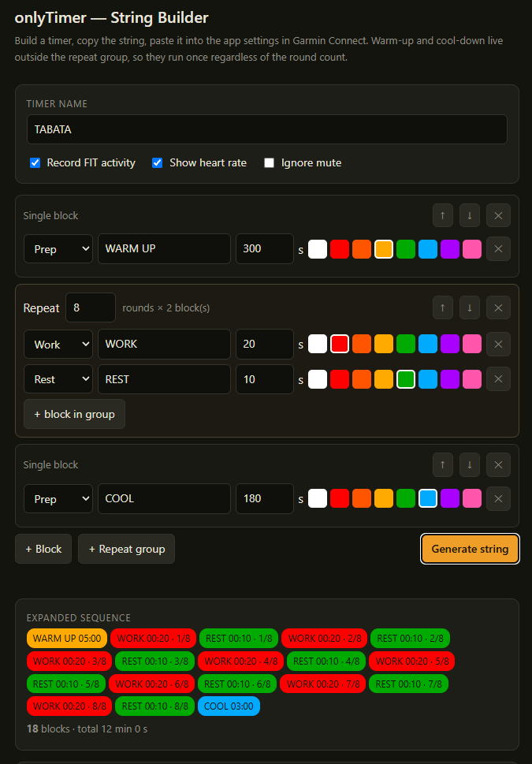
Task: Edit the 300 seconds duration field
Action: (265, 248)
